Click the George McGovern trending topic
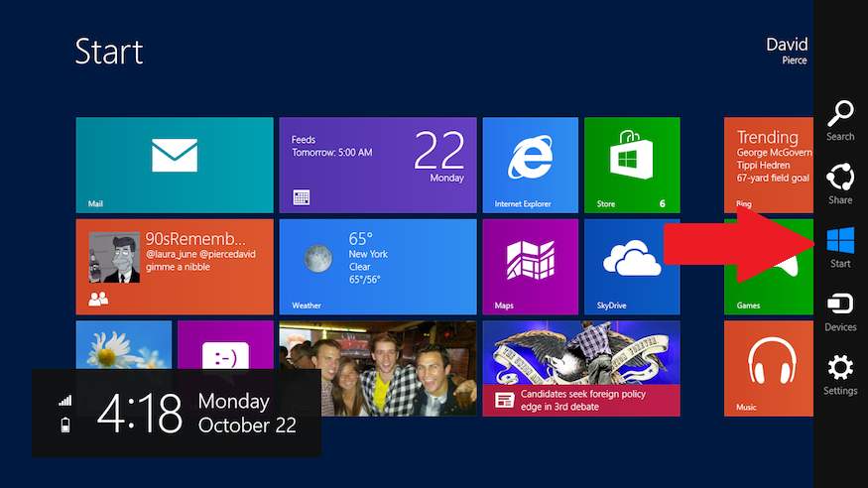Viewport: 868px width, 488px height. pyautogui.click(x=774, y=153)
